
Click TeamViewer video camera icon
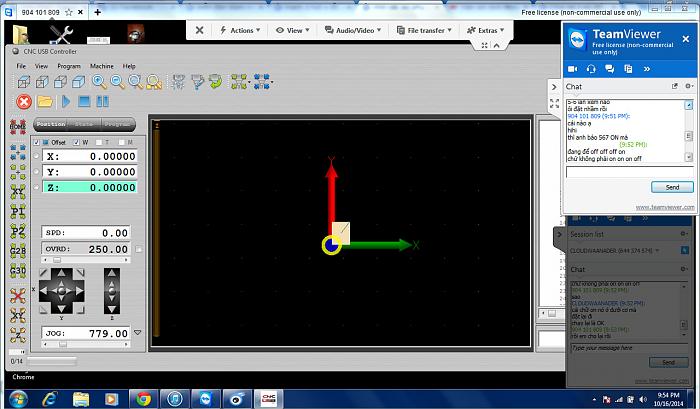(573, 68)
